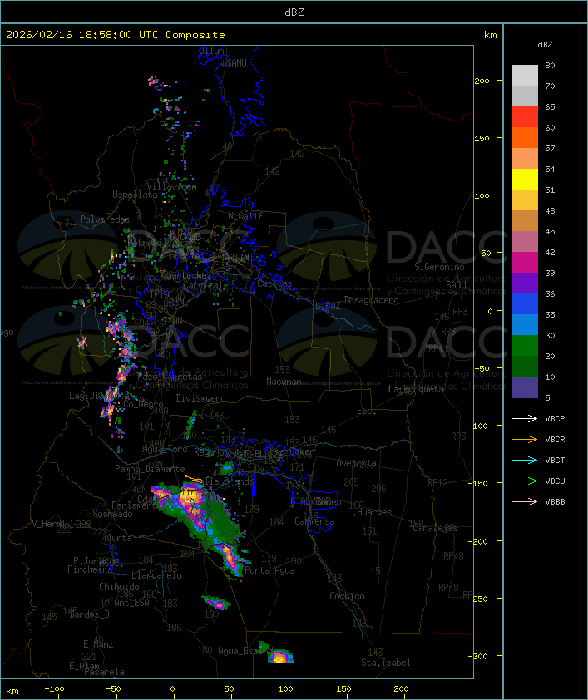The image size is (588, 700).
Task: Click the white VBCP arrow icon
Action: 525,418
